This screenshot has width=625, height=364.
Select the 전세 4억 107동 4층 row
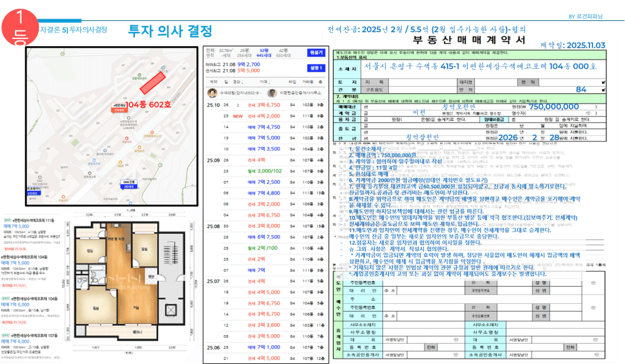pyautogui.click(x=265, y=160)
